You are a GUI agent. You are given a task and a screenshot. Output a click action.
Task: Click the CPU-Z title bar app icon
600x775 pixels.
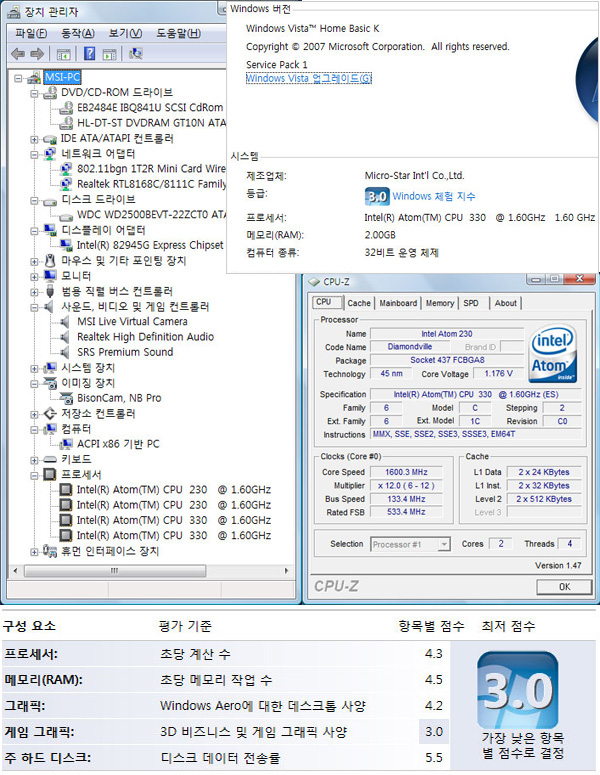tap(314, 282)
